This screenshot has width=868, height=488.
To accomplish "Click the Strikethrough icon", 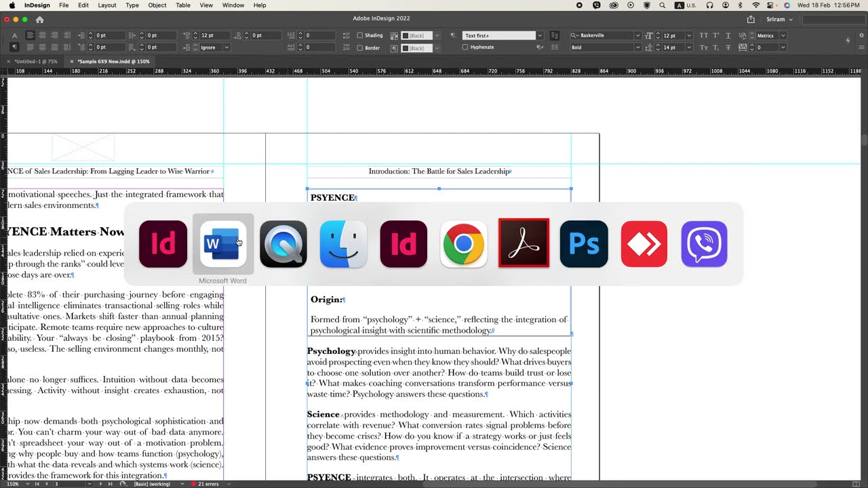I will [x=728, y=47].
